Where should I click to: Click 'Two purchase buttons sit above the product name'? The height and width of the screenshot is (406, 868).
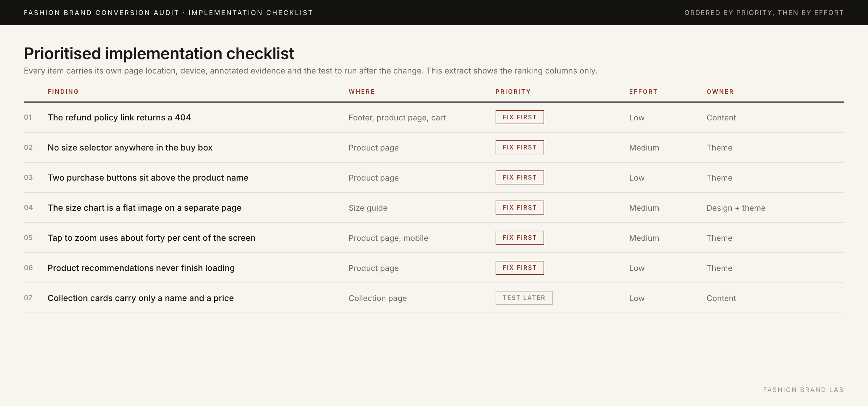click(x=148, y=178)
